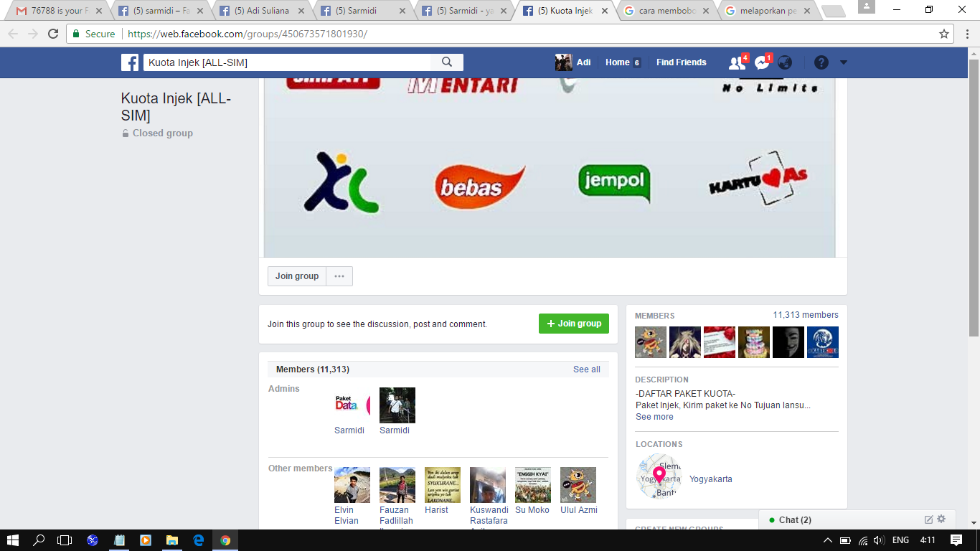Image resolution: width=980 pixels, height=551 pixels.
Task: Focus the Facebook search box
Action: click(x=288, y=62)
